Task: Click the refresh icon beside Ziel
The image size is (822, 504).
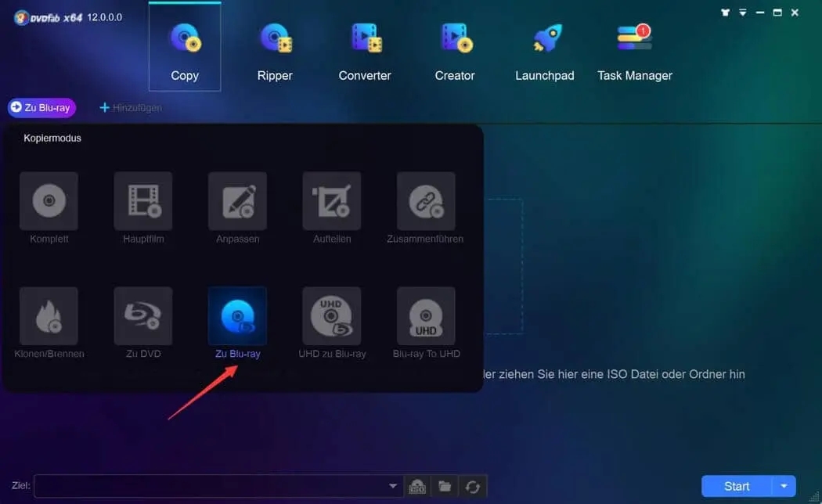Action: pos(472,487)
